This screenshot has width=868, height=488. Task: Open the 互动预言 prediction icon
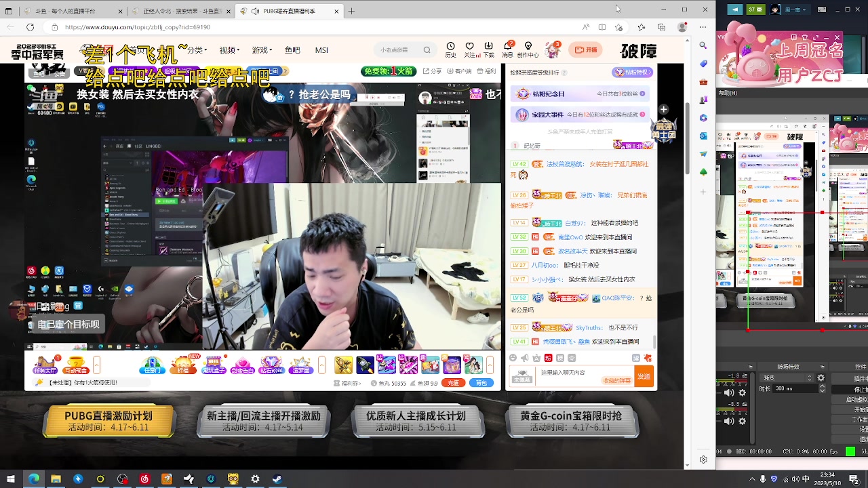tap(75, 365)
